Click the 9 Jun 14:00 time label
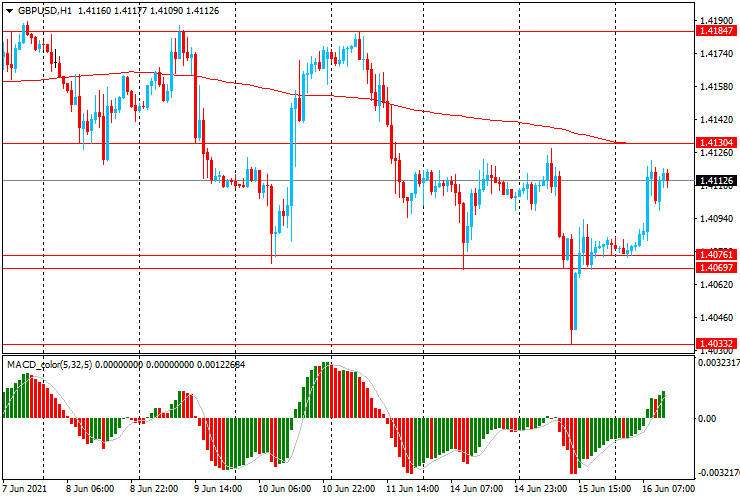 click(218, 488)
